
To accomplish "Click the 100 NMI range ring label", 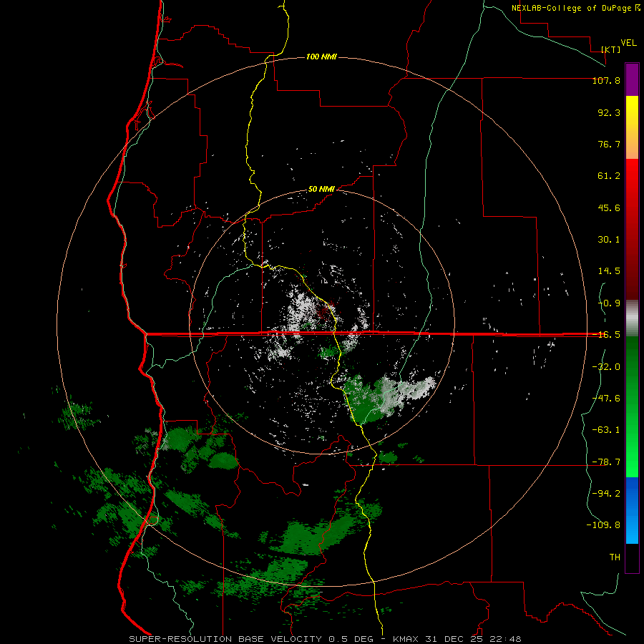I will coord(321,57).
